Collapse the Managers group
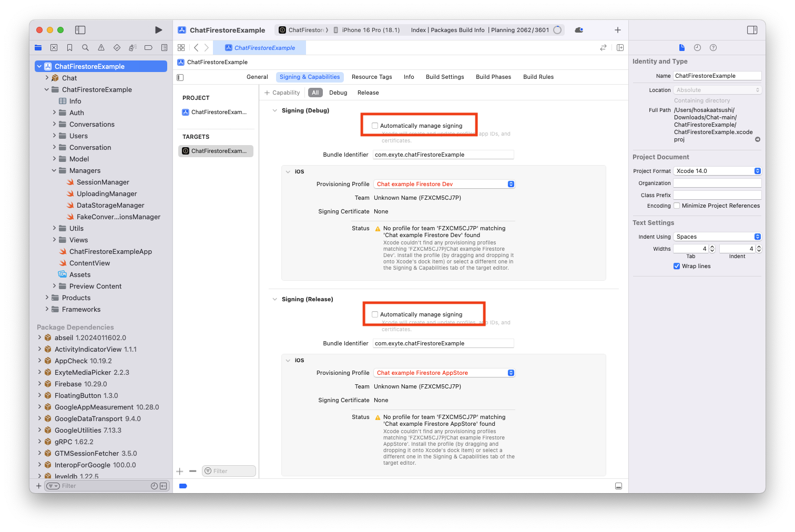The height and width of the screenshot is (532, 795). coord(54,170)
